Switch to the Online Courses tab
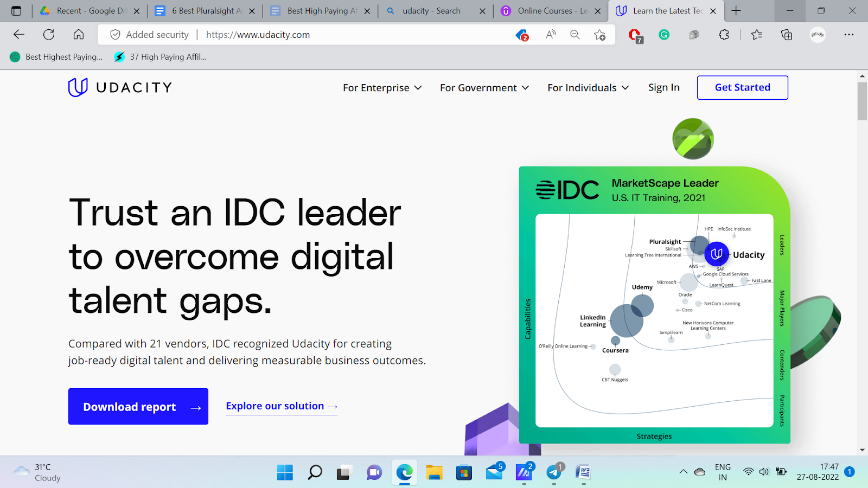868x488 pixels. [x=551, y=11]
